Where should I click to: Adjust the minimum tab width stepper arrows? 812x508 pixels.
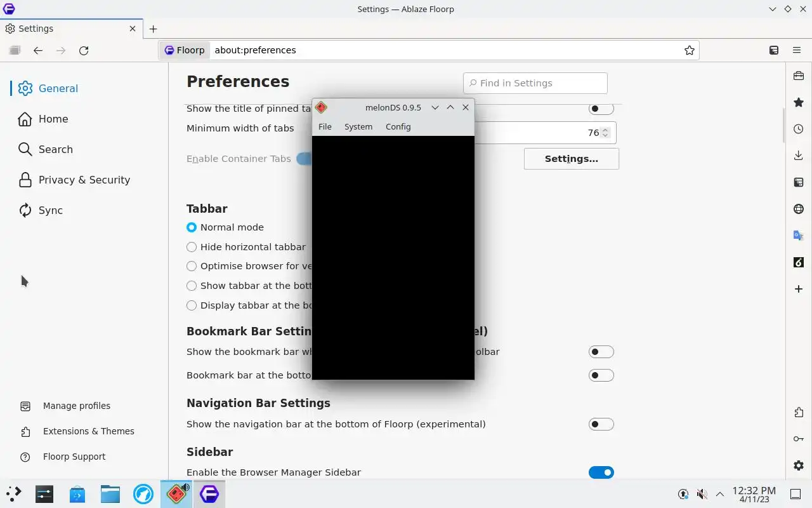[605, 133]
